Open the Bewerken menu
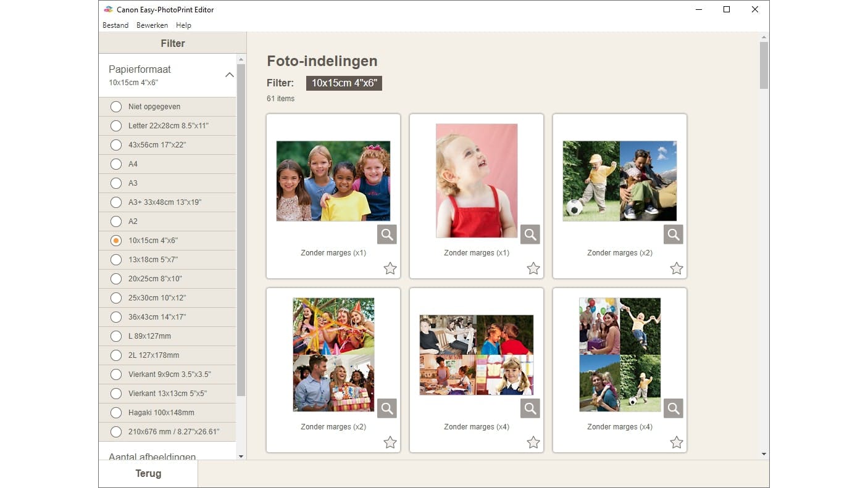The image size is (868, 488). point(152,25)
